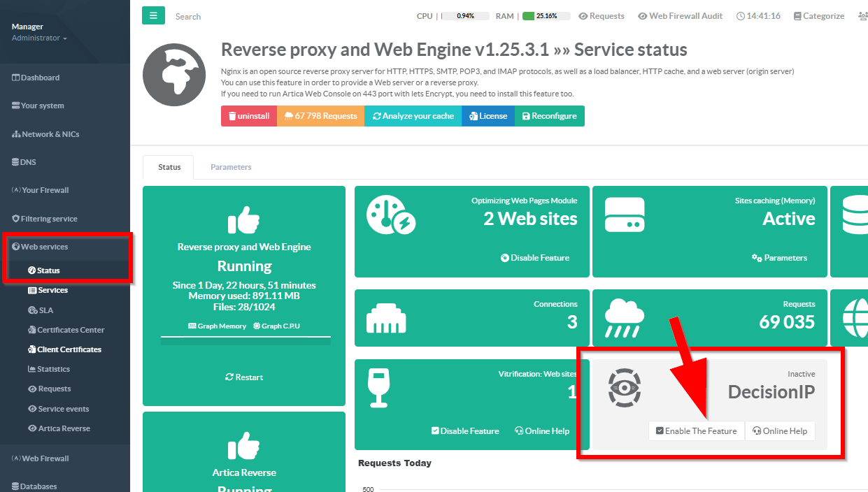Disable the Optimizing Web Pages feature
The width and height of the screenshot is (868, 492).
point(535,258)
